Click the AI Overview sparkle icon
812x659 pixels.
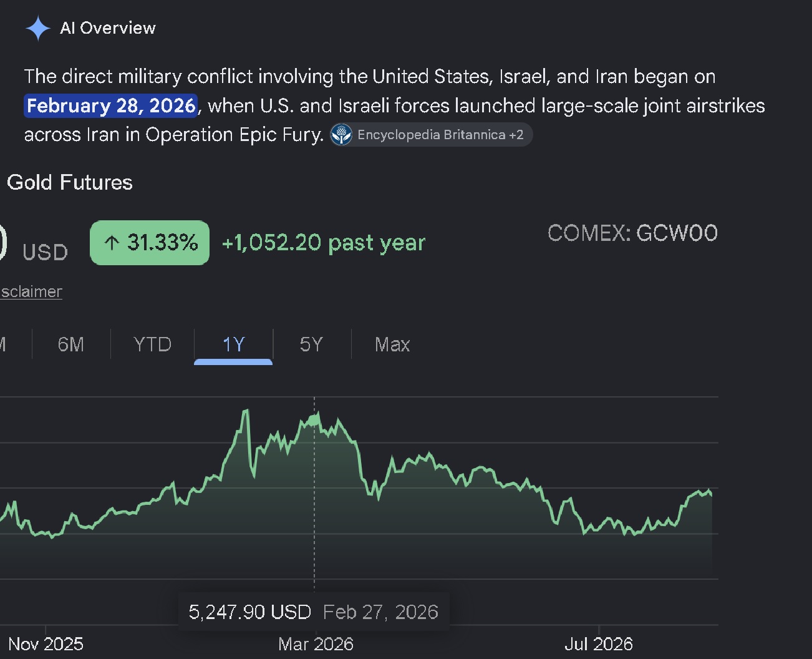(37, 28)
